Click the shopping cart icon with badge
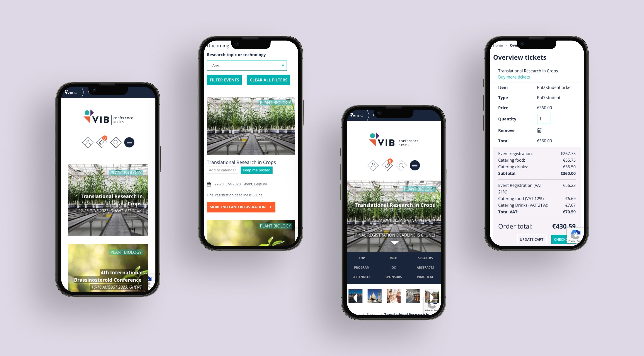This screenshot has height=356, width=644. click(102, 142)
